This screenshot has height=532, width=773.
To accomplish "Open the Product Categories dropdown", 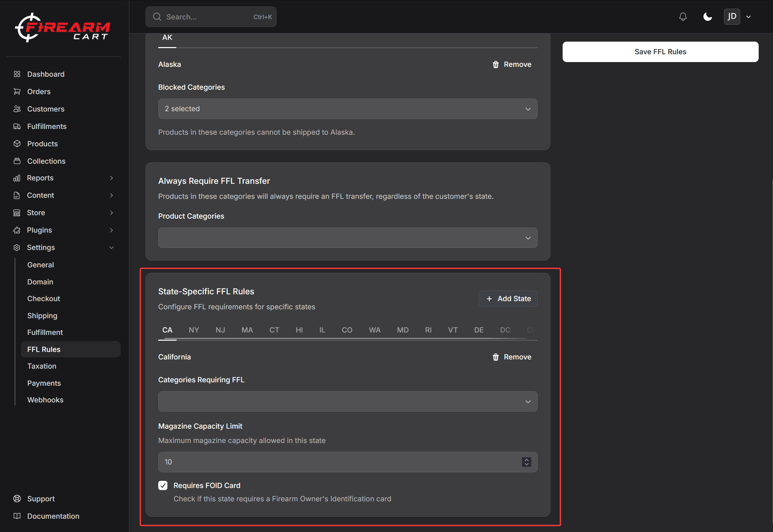I will [x=348, y=238].
